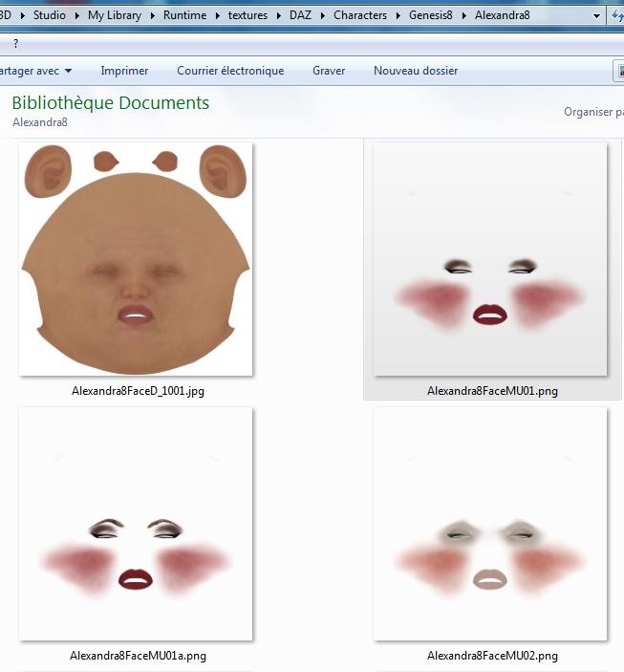Click Alexandra8 breadcrumb in address bar
The image size is (624, 672).
coord(503,15)
